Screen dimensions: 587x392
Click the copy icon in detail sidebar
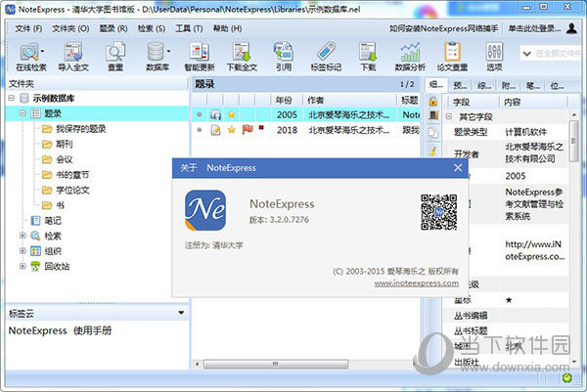[433, 133]
